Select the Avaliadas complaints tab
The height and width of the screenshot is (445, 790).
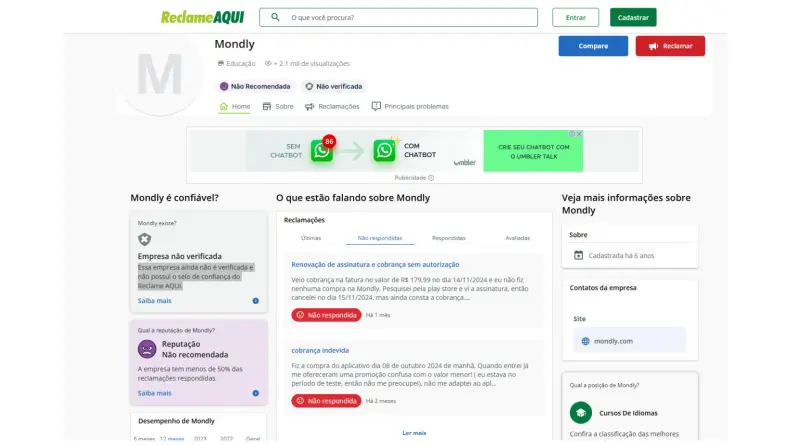coord(517,238)
